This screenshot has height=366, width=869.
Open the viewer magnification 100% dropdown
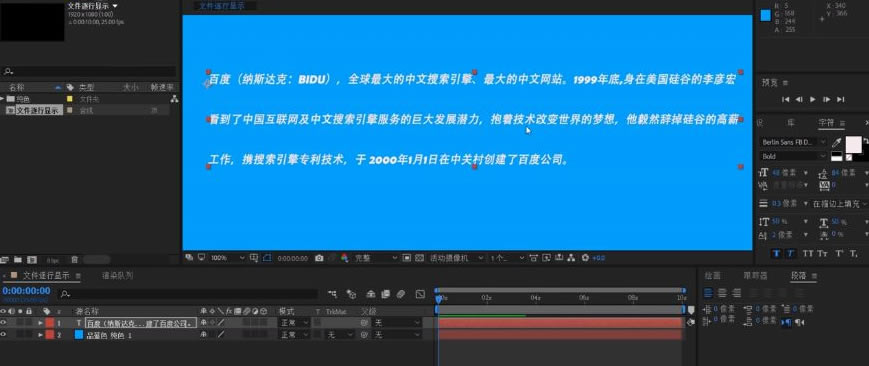(227, 258)
